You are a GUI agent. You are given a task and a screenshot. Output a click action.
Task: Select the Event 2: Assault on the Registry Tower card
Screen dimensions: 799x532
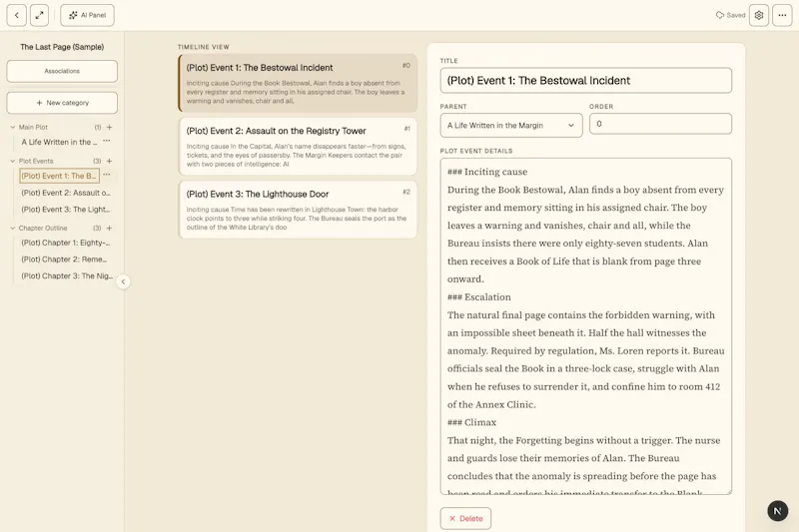pos(298,147)
